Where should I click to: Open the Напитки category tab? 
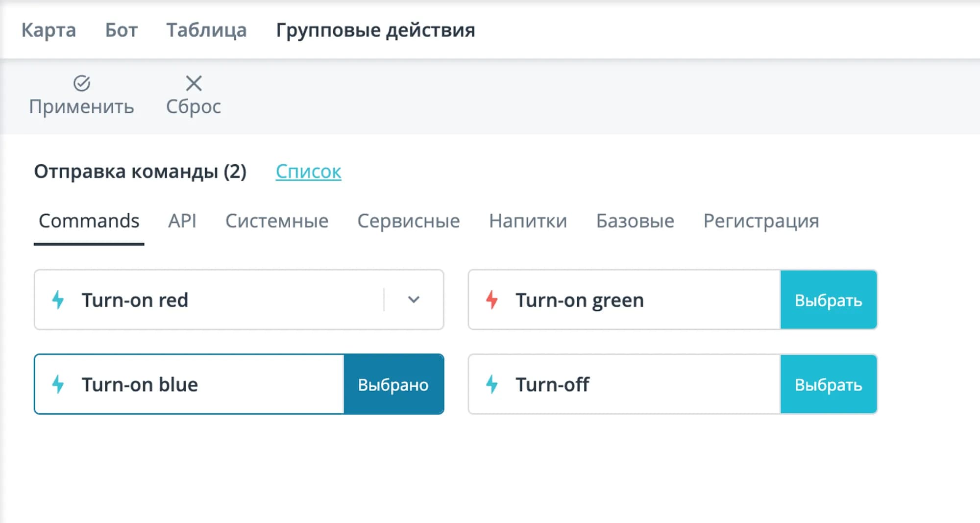(528, 221)
